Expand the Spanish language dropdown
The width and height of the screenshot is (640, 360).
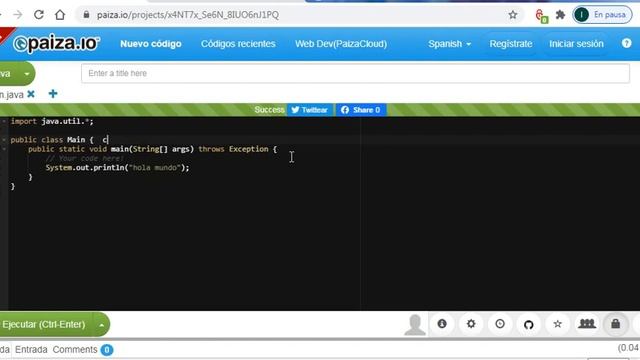[449, 44]
